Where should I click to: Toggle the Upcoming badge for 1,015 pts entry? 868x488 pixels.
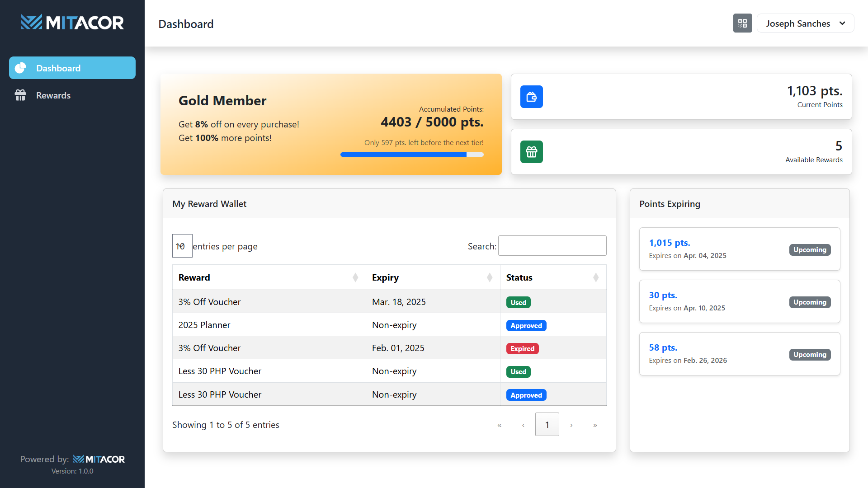810,249
